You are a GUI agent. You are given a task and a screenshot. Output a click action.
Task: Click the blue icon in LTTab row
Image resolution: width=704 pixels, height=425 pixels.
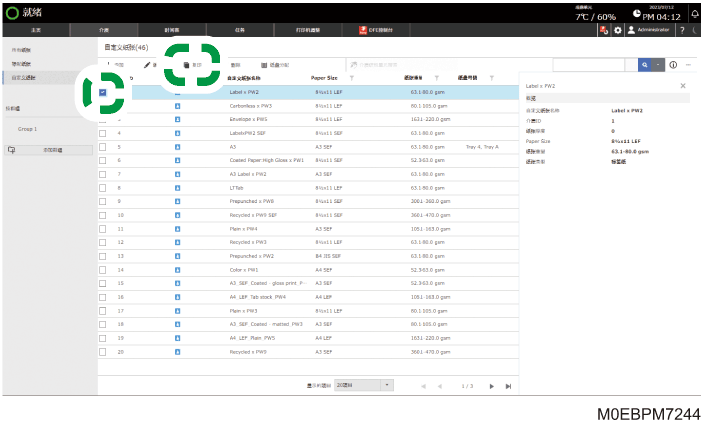(177, 188)
